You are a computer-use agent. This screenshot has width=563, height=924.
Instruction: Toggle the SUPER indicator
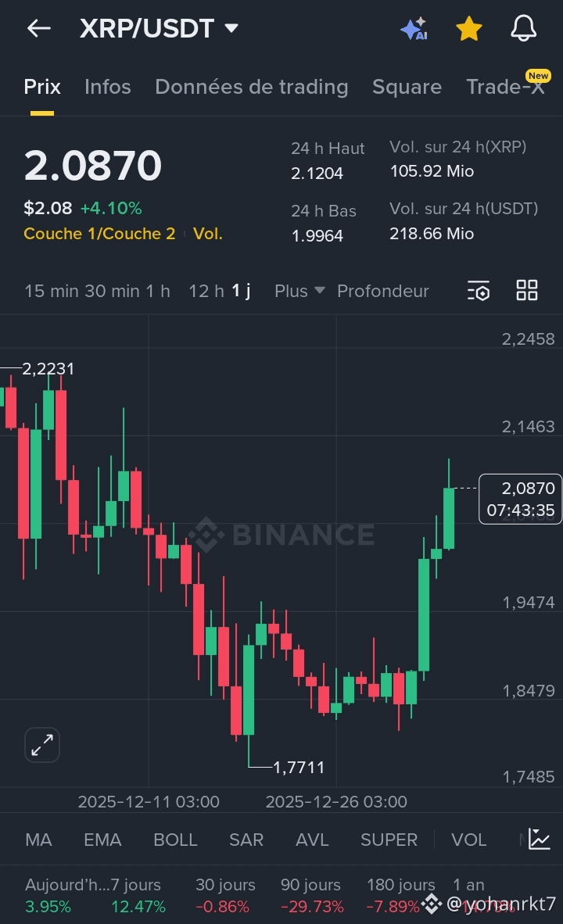pos(389,839)
